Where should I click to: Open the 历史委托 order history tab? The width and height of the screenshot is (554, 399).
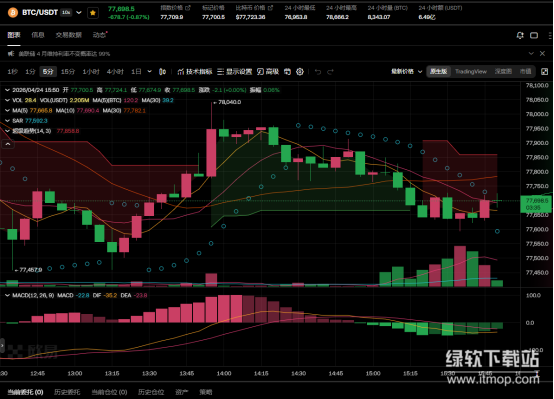[67, 392]
